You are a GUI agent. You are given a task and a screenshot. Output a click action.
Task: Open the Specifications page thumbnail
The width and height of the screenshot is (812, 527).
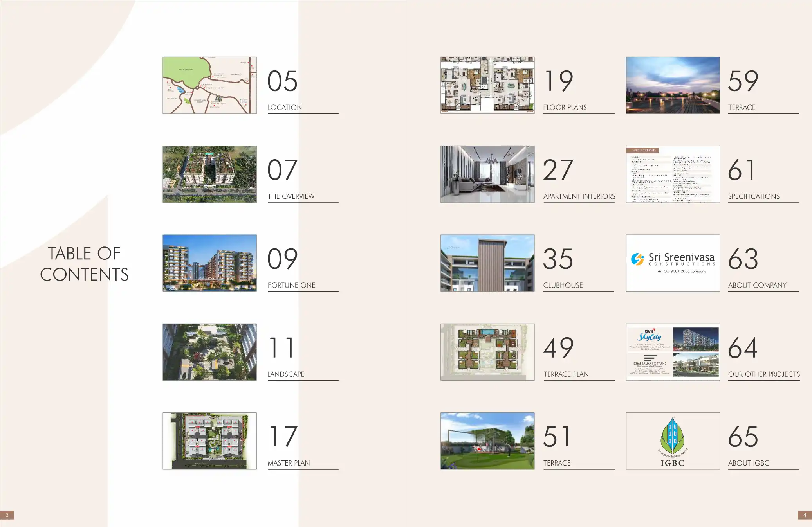click(672, 174)
